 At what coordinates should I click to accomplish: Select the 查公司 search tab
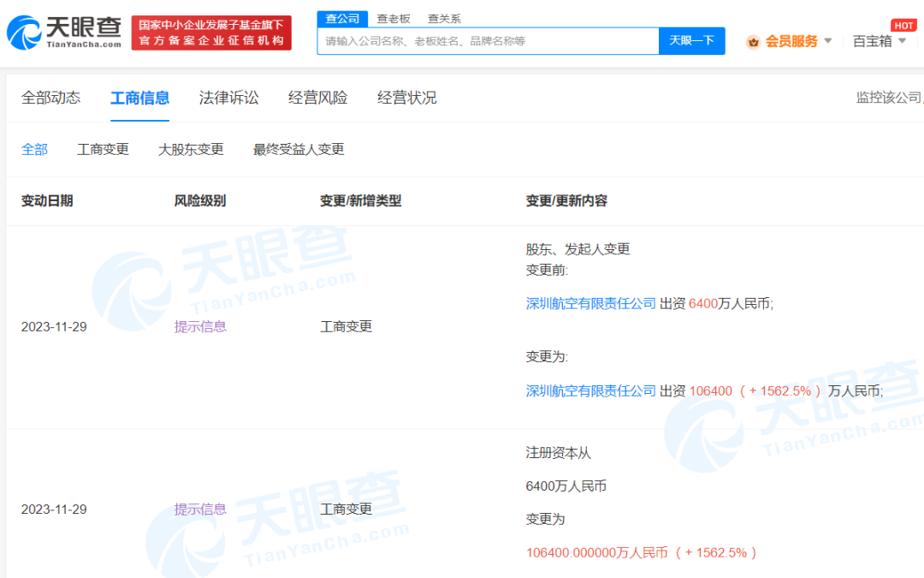point(342,19)
